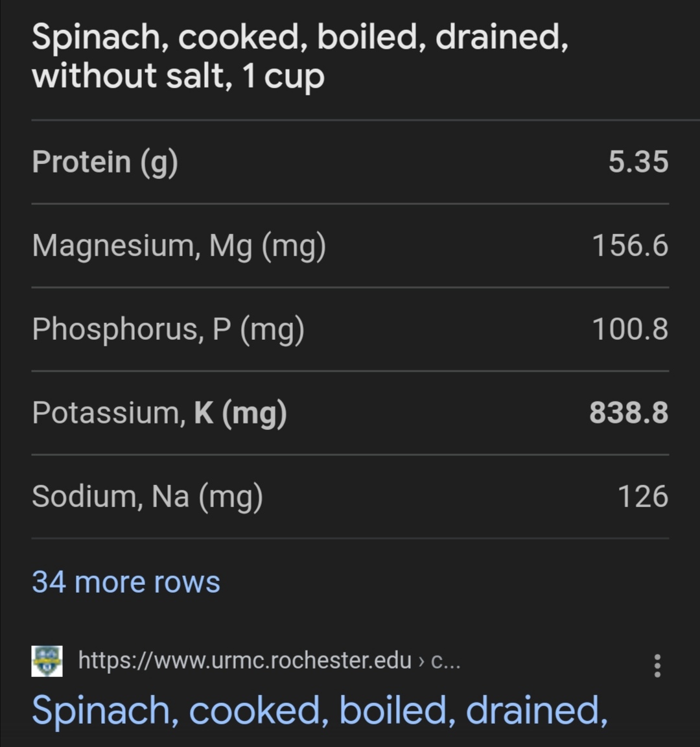Viewport: 700px width, 747px height.
Task: Click the "› c..." breadcrumb path
Action: (439, 661)
